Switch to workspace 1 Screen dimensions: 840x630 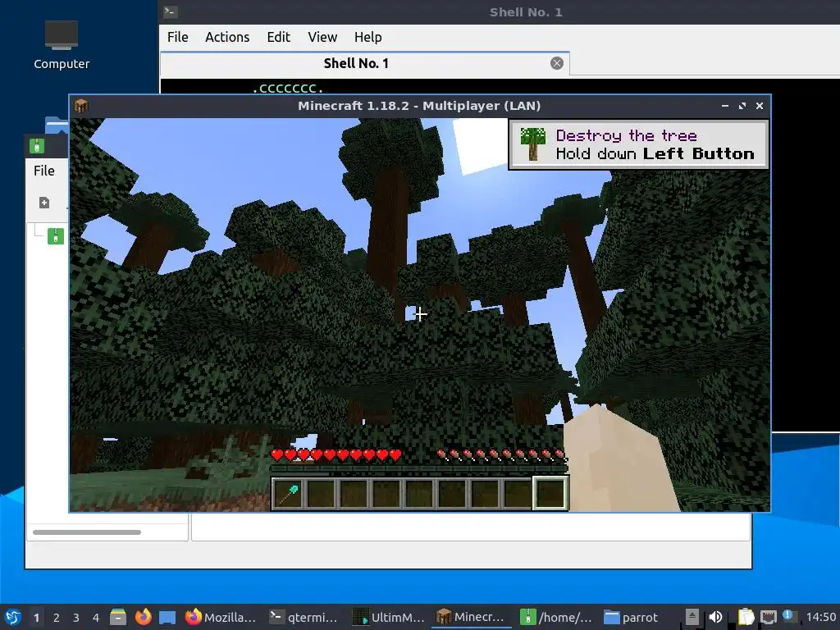36,618
